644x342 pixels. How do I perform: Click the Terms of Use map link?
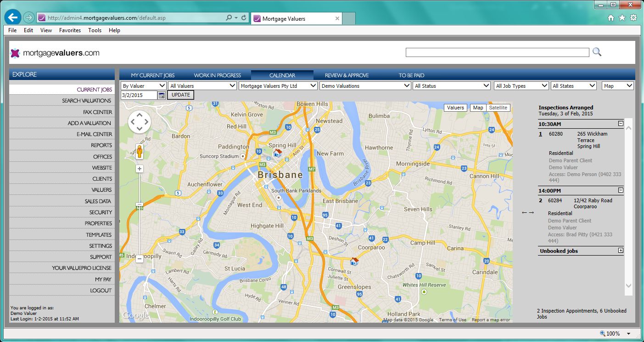452,320
